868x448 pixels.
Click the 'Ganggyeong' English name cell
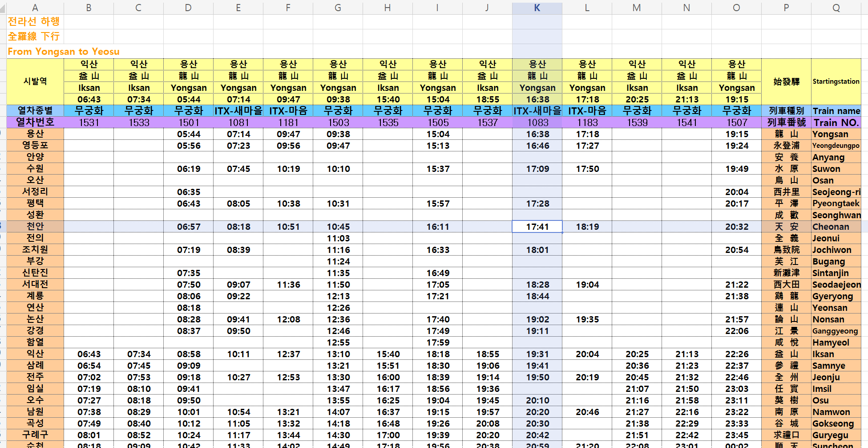[x=836, y=331]
